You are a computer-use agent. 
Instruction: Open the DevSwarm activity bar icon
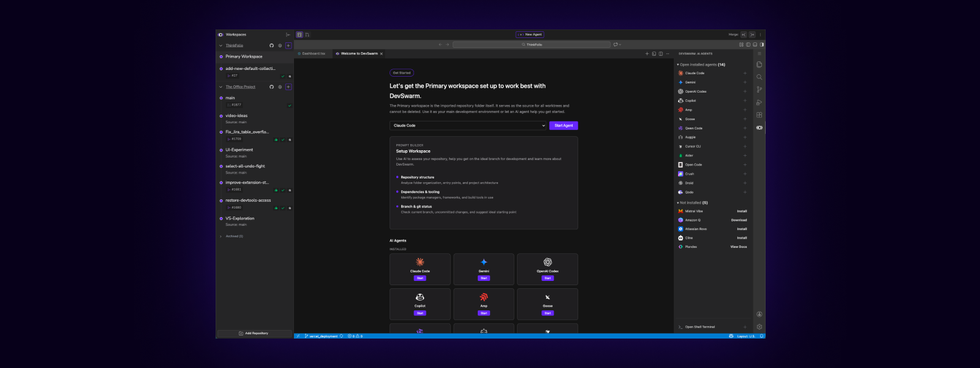point(759,128)
